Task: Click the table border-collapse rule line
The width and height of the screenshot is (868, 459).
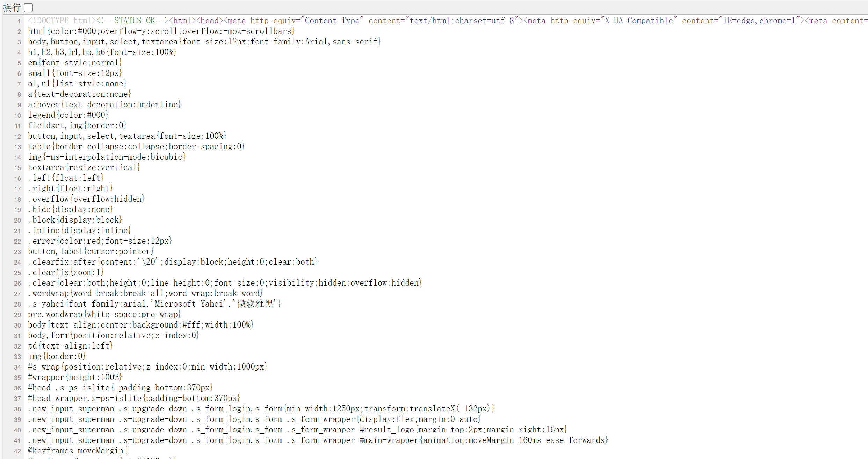Action: pos(136,147)
